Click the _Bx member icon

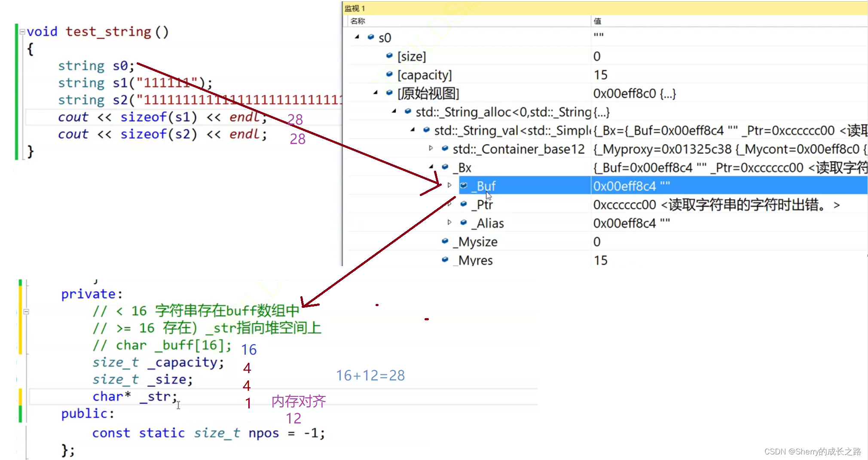coord(445,167)
